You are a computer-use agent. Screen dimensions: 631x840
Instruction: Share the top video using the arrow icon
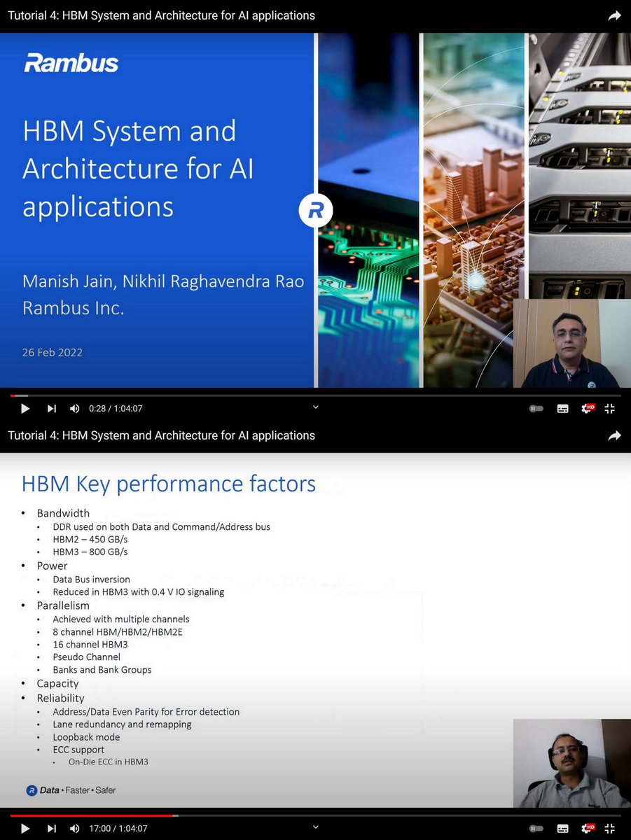tap(614, 15)
